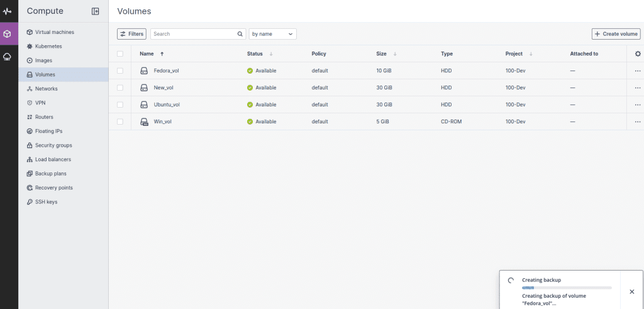Check the box for New_vol volume
644x309 pixels.
coord(120,87)
